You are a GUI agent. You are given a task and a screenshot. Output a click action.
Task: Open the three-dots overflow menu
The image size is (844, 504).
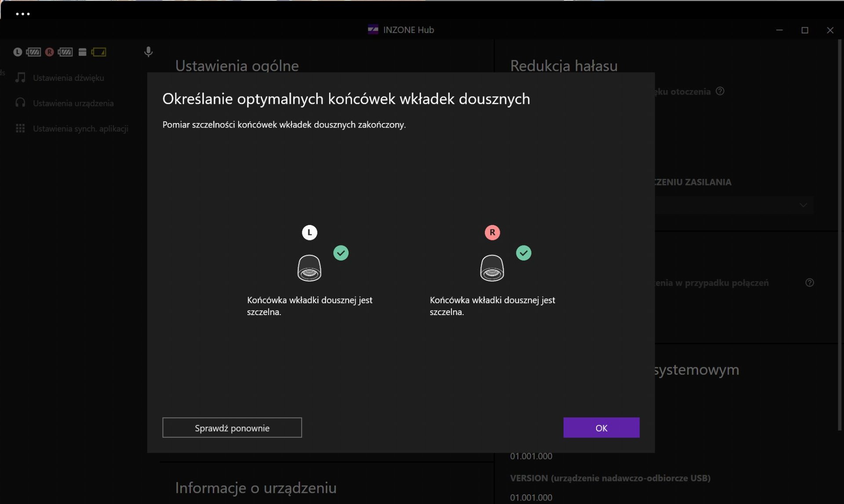pyautogui.click(x=23, y=14)
